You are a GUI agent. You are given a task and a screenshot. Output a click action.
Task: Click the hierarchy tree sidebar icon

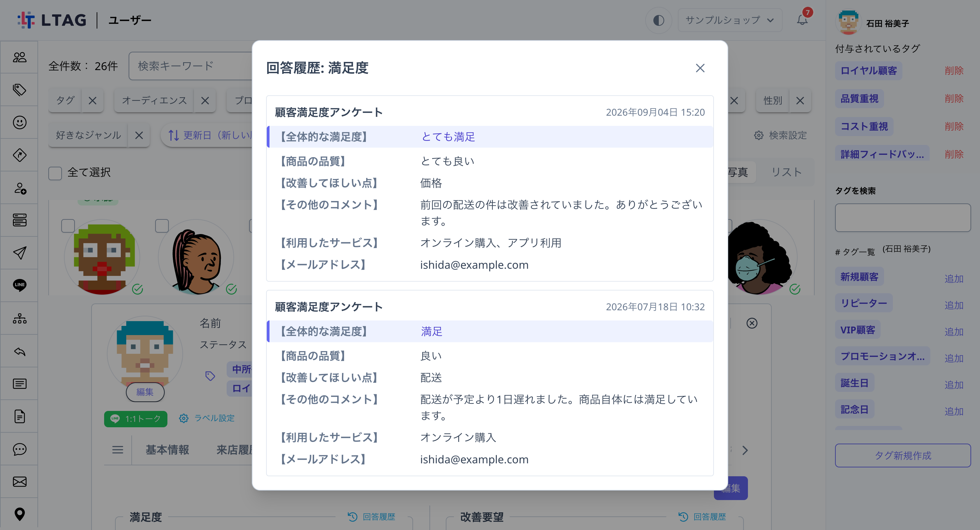[19, 318]
